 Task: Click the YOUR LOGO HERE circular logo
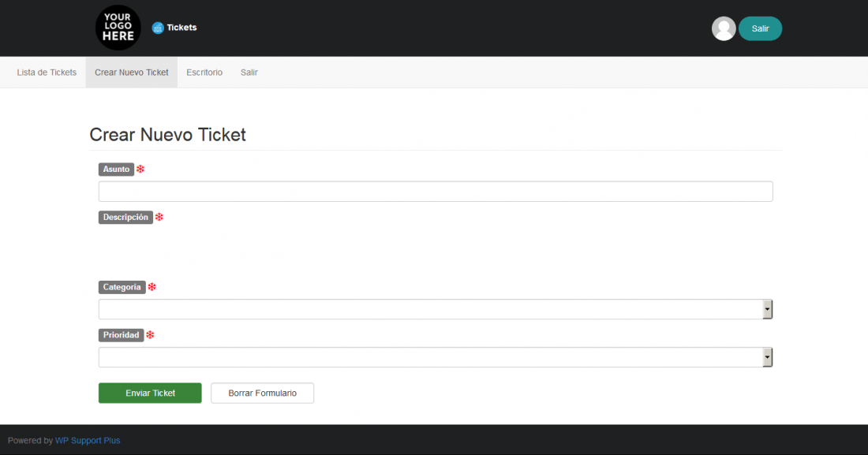pyautogui.click(x=118, y=28)
